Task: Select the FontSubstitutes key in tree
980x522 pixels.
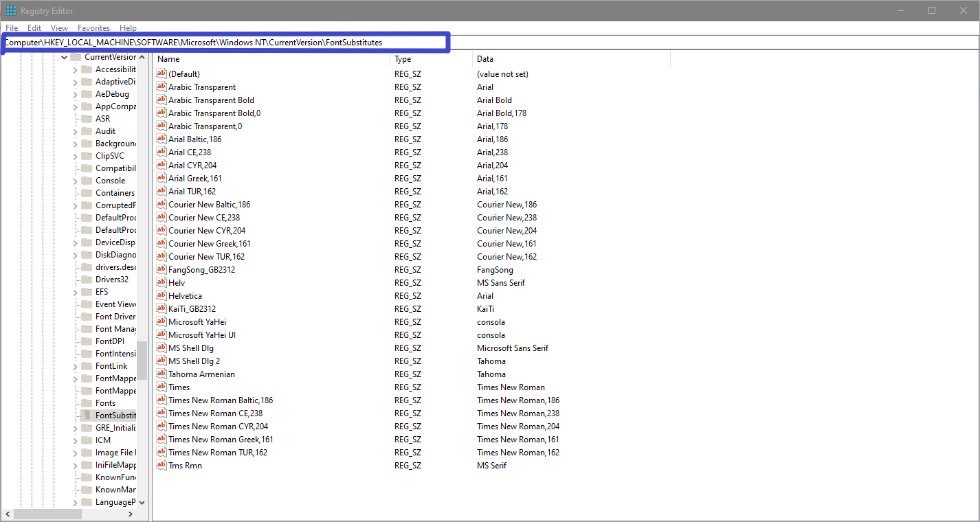Action: tap(115, 416)
